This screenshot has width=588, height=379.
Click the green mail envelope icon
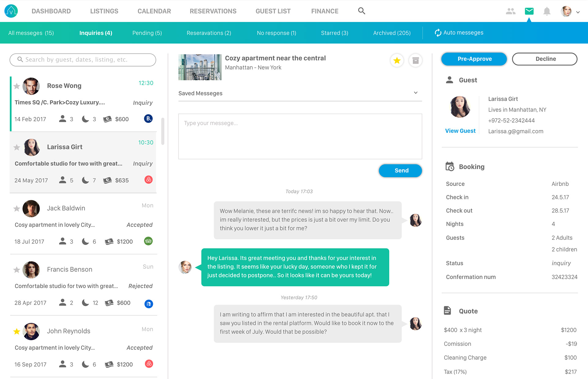click(529, 11)
